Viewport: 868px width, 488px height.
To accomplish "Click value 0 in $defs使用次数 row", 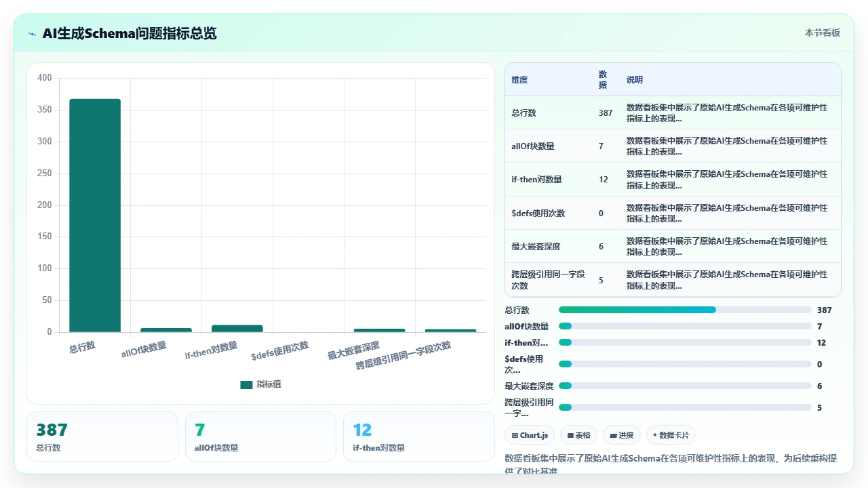I will tap(601, 213).
